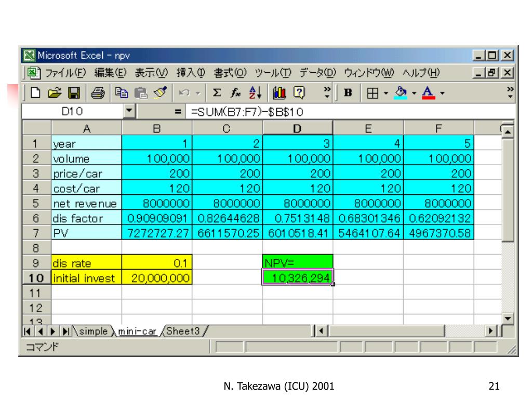Screen dimensions: 532x399
Task: Click the vertical scrollbar down arrow
Action: (508, 318)
